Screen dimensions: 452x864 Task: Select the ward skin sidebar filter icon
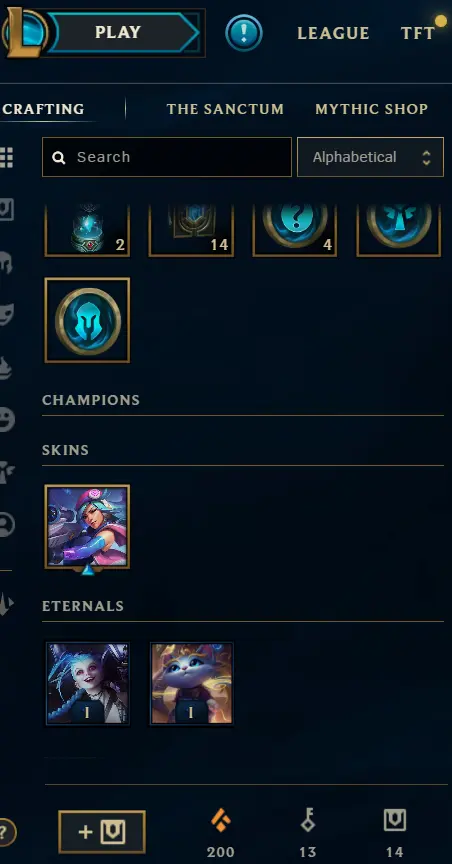click(6, 472)
